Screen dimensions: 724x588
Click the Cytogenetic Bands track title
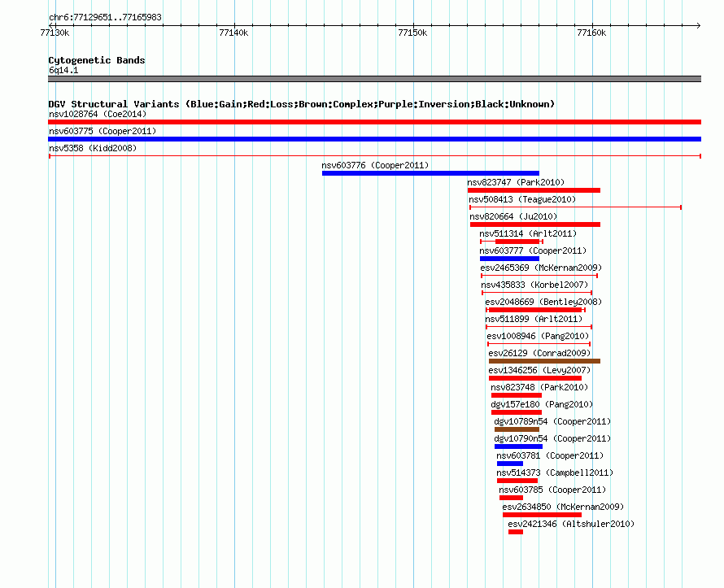coord(97,60)
